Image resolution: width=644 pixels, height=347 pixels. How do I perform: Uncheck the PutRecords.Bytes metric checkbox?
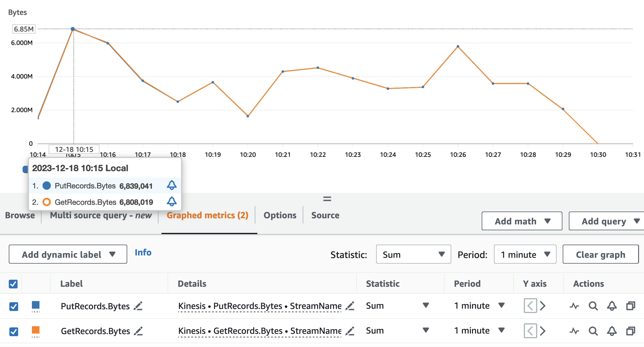pyautogui.click(x=13, y=306)
